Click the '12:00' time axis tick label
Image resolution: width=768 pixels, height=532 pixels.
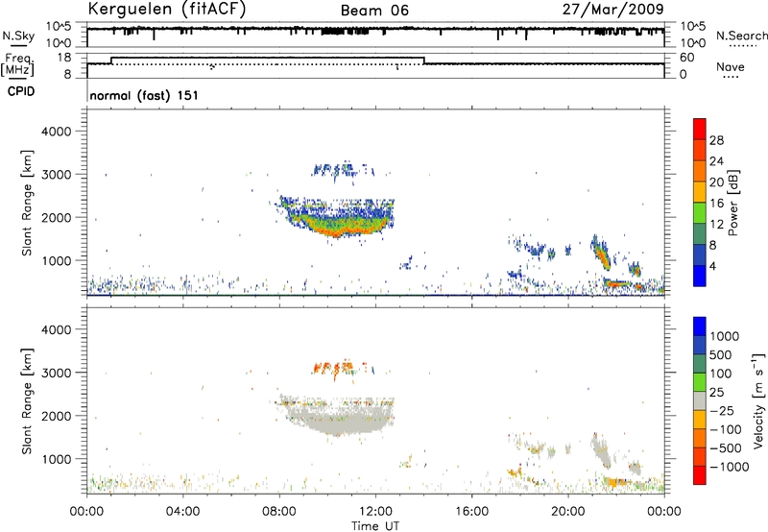click(375, 512)
